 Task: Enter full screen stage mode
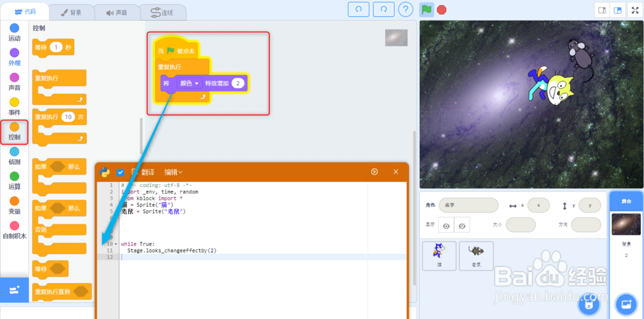tap(634, 10)
